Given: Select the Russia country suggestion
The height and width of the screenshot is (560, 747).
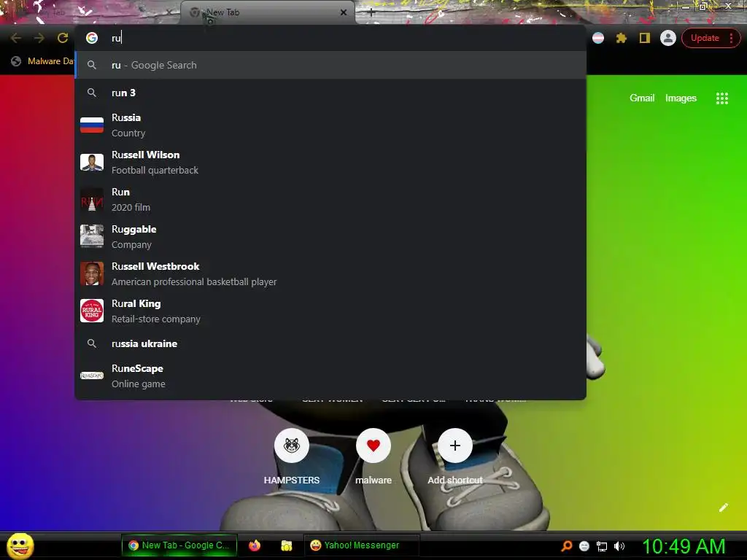Looking at the screenshot, I should tap(330, 125).
